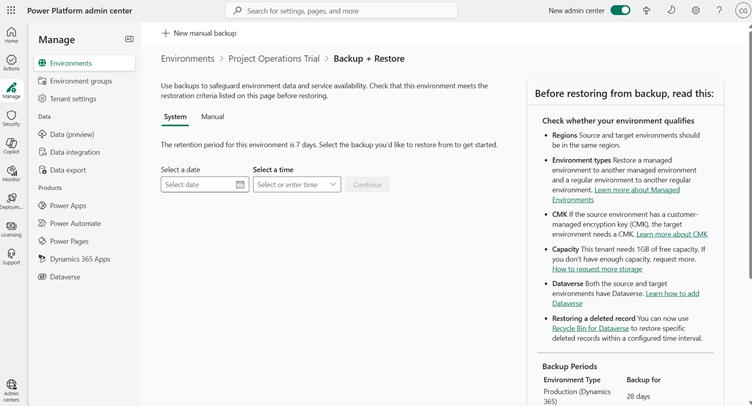Toggle the New admin center switch
The width and height of the screenshot is (752, 406).
tap(620, 10)
